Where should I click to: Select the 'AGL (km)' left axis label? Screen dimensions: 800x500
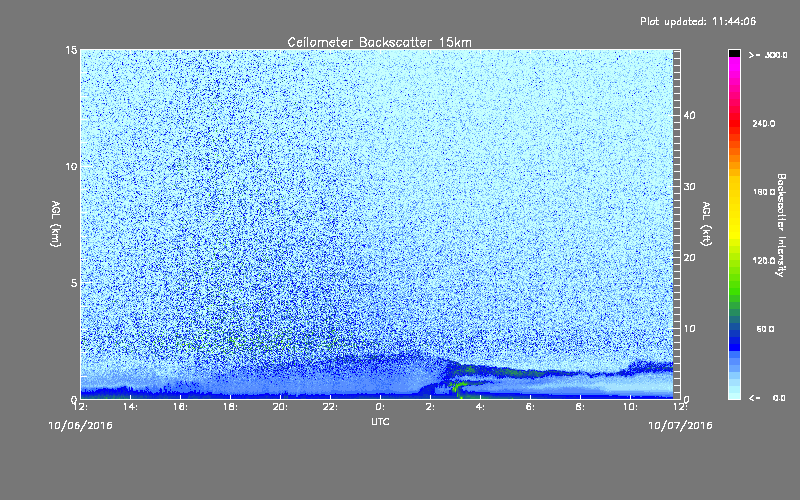56,223
